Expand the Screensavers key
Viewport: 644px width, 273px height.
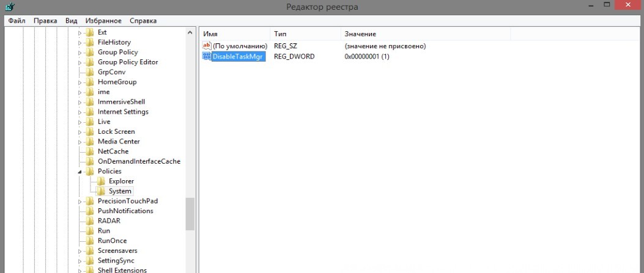pyautogui.click(x=80, y=251)
